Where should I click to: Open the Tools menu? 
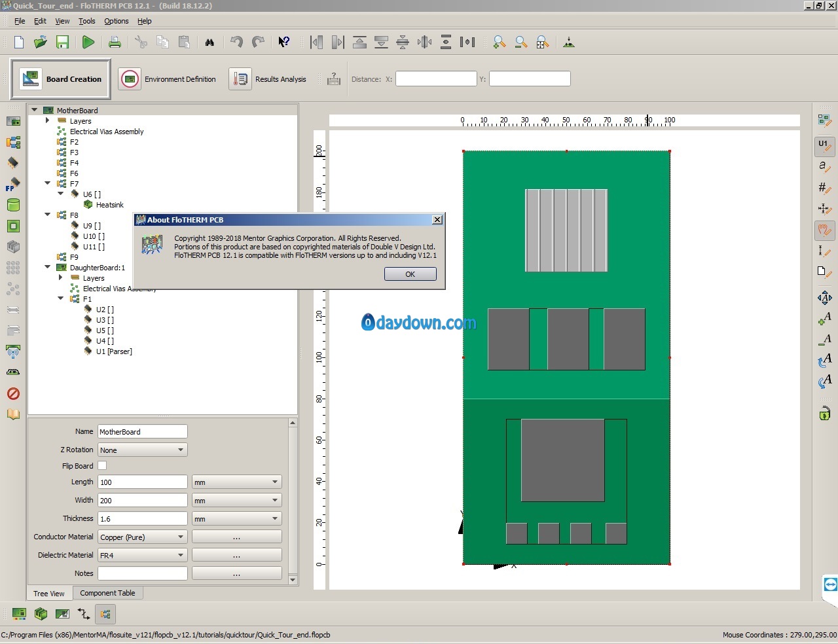tap(87, 21)
